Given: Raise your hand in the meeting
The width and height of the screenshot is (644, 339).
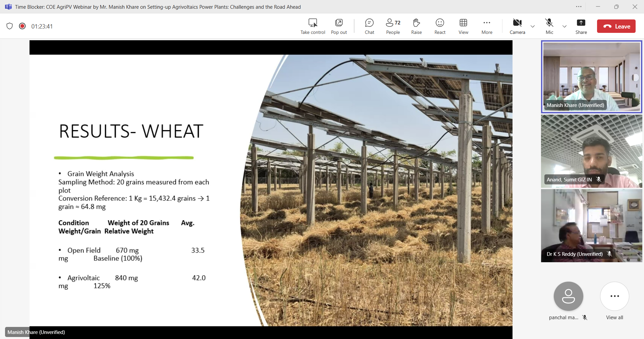Looking at the screenshot, I should [x=416, y=26].
